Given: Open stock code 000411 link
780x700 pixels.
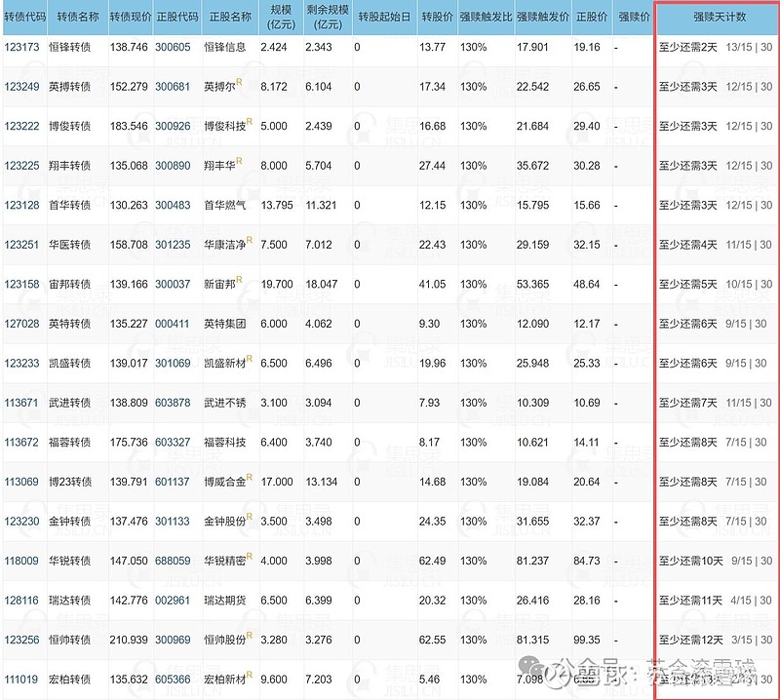Looking at the screenshot, I should point(173,324).
